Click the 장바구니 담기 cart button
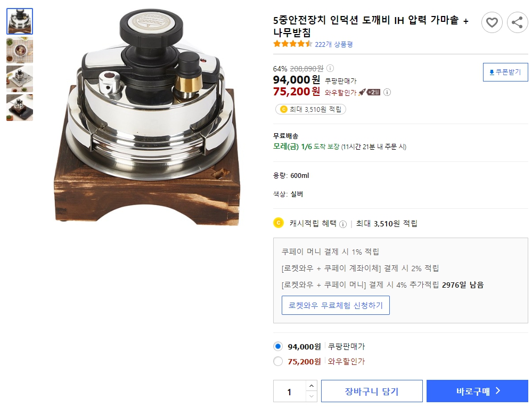The image size is (532, 407). [x=371, y=390]
